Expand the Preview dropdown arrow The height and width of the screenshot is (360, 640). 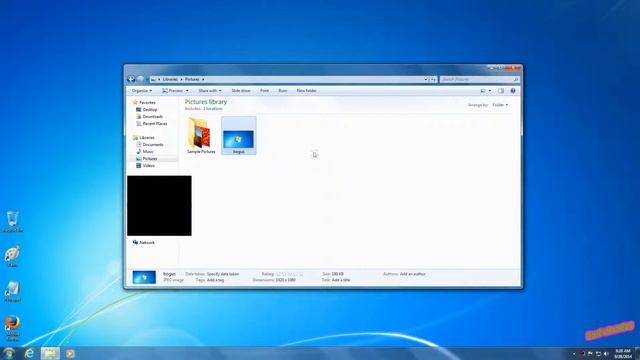point(187,91)
